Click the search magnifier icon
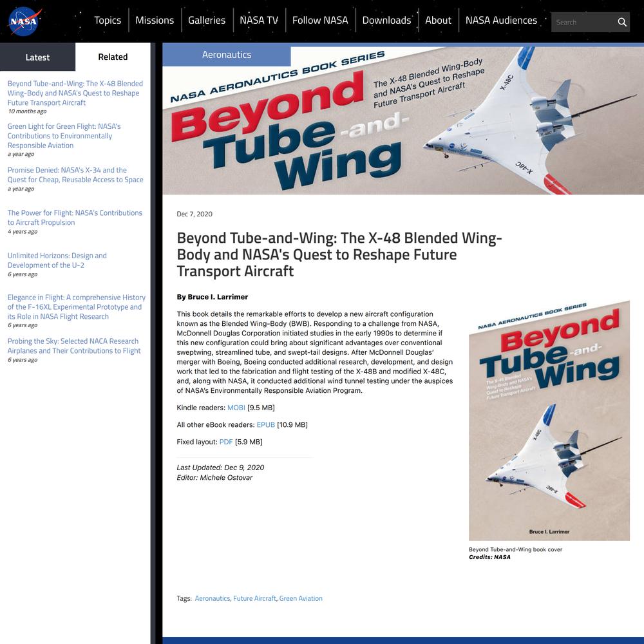 pyautogui.click(x=622, y=22)
